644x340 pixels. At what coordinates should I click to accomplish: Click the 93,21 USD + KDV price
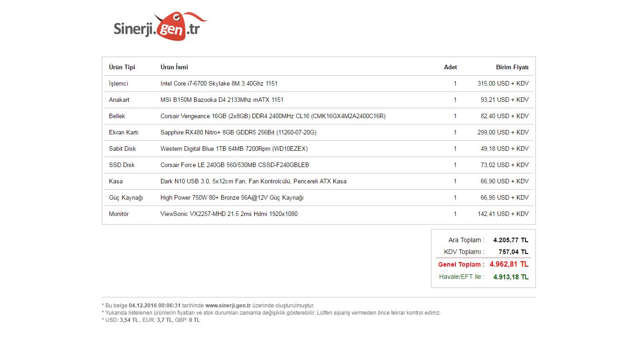click(505, 100)
